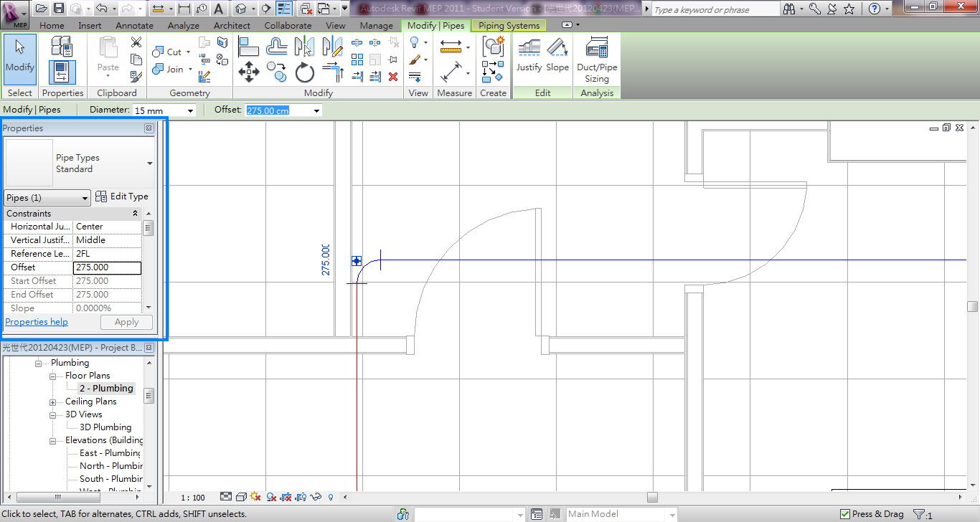980x522 pixels.
Task: Click the Open folder icon in quick access toolbar
Action: [x=41, y=9]
